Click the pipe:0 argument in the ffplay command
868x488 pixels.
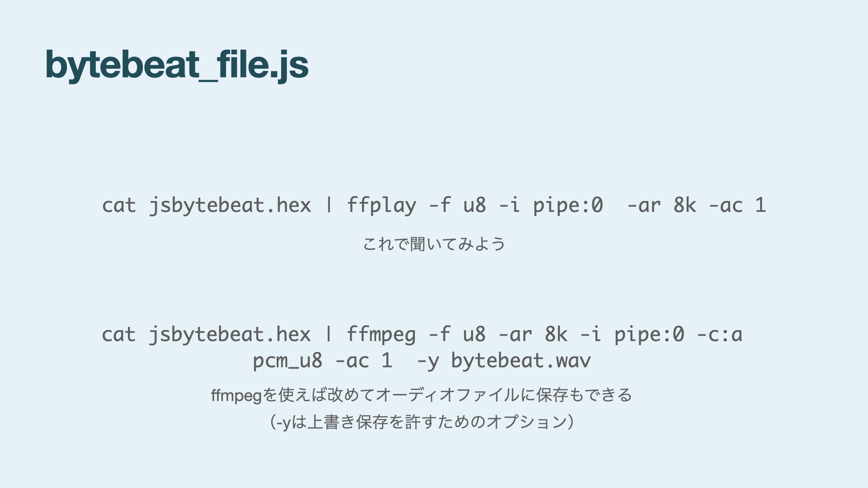[x=568, y=206]
